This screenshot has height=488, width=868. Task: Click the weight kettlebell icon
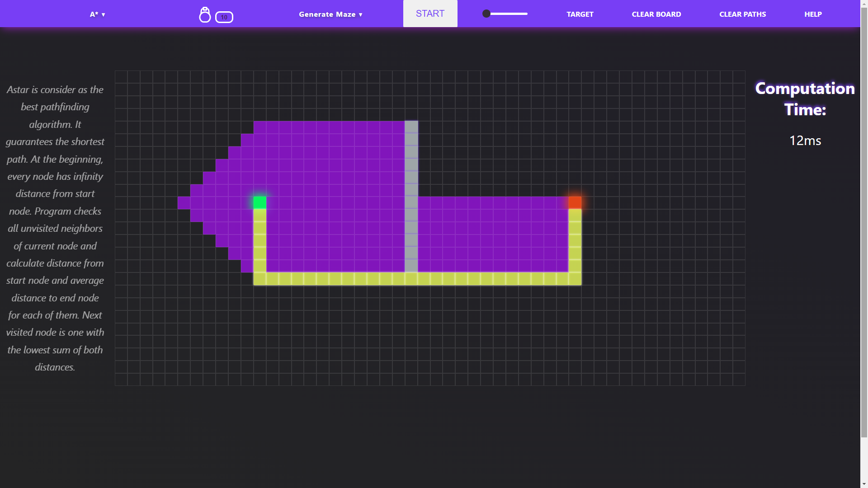tap(205, 15)
